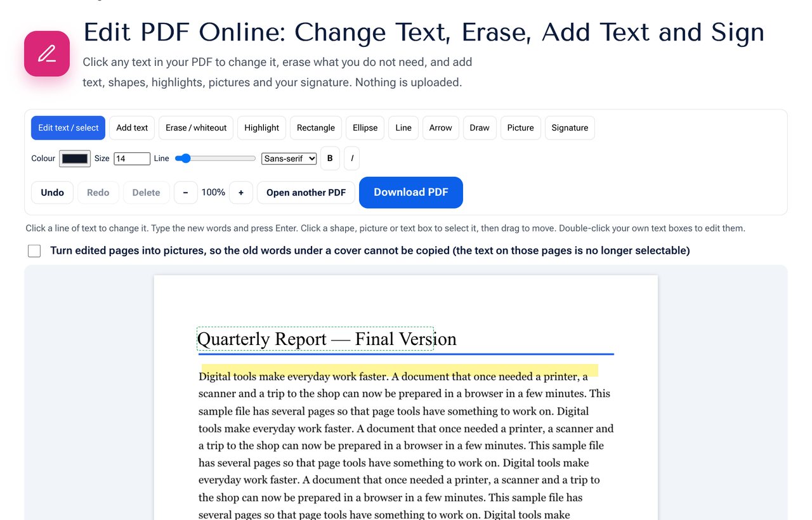Select the Line drawing tool
812x520 pixels.
pos(403,127)
